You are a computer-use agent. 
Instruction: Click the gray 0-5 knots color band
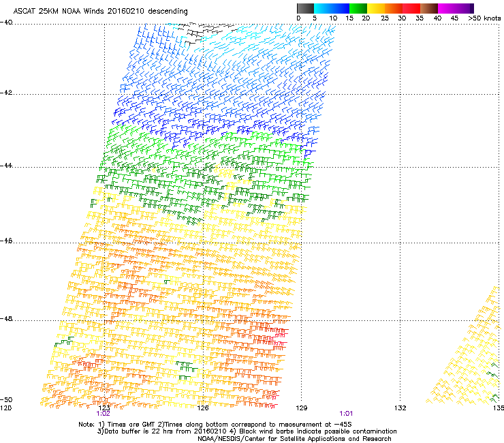[305, 8]
